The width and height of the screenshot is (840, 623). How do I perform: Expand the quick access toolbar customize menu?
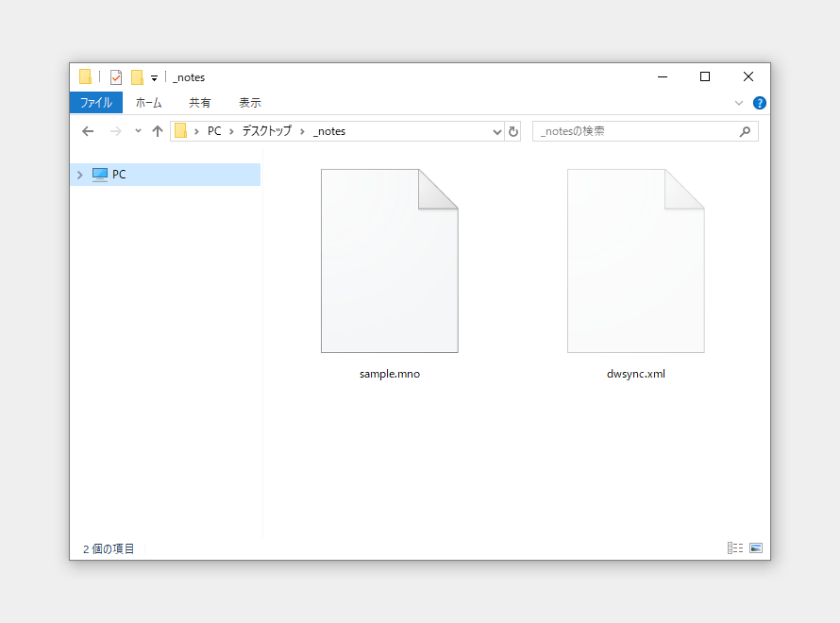153,77
